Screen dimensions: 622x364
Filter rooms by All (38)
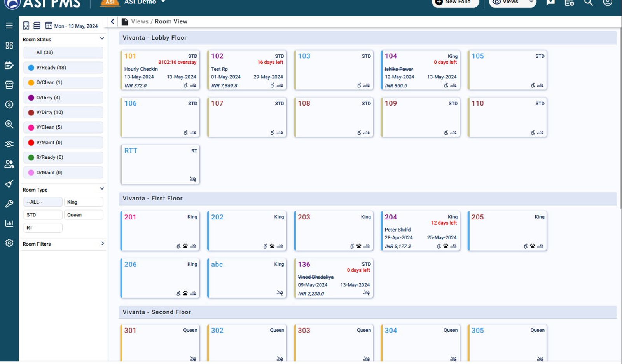pyautogui.click(x=63, y=52)
